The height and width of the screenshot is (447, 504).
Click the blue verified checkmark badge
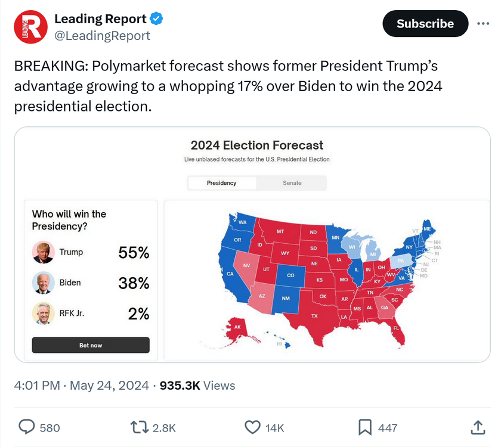tap(156, 19)
